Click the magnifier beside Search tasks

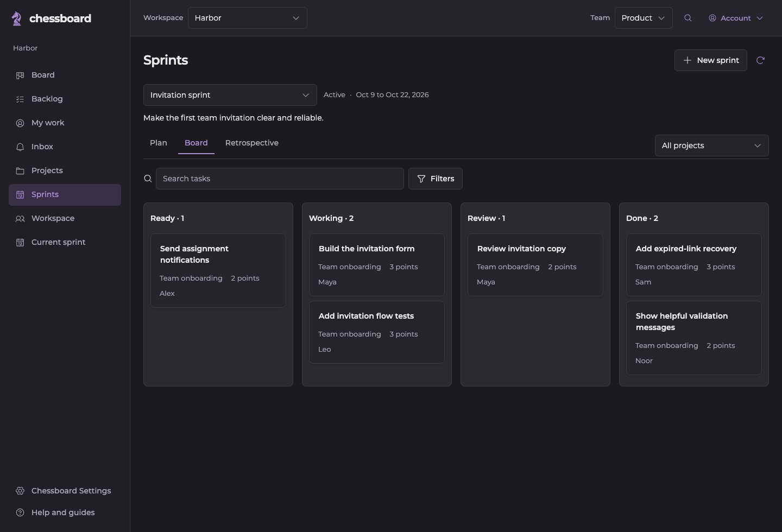(x=148, y=179)
